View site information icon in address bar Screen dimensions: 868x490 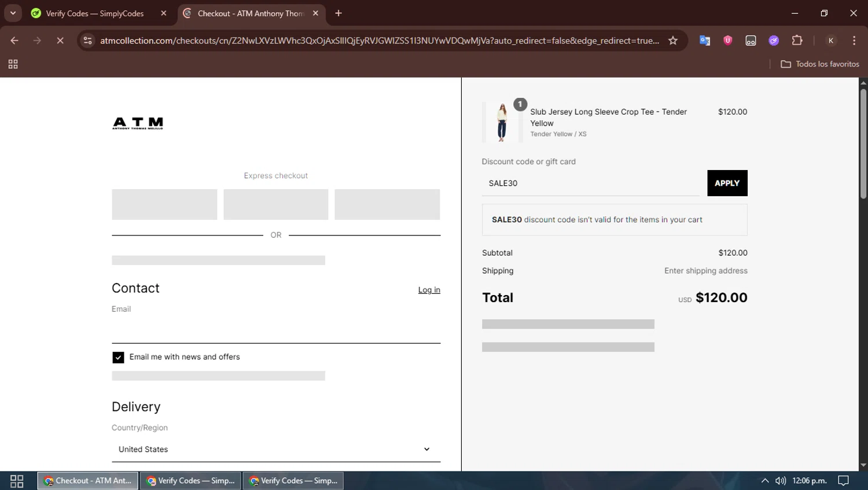[88, 40]
